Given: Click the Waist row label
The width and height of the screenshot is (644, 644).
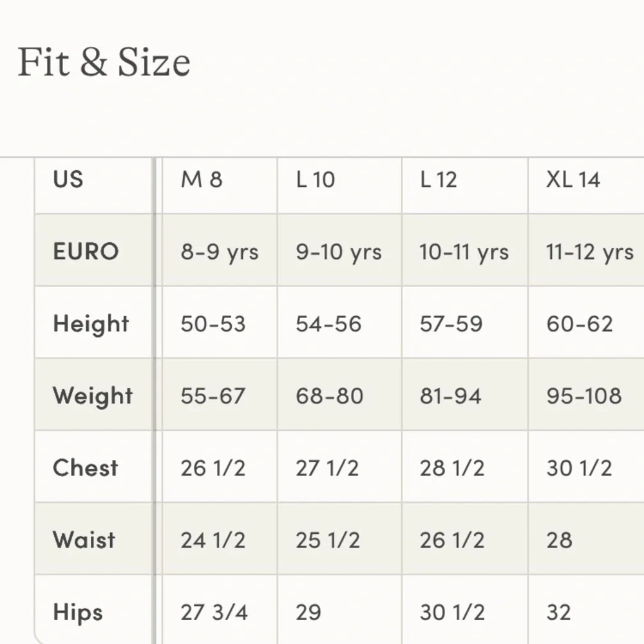Looking at the screenshot, I should [84, 540].
